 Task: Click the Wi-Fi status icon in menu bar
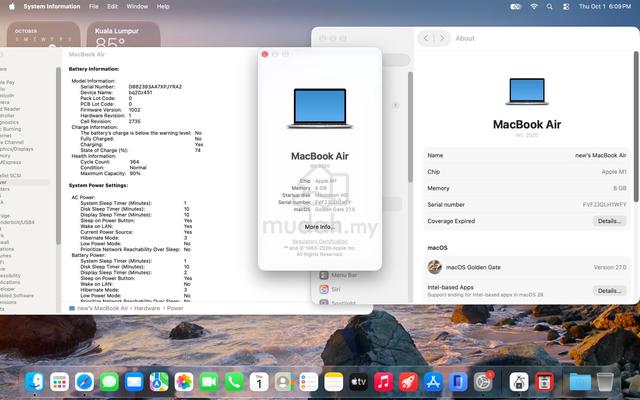coord(533,7)
